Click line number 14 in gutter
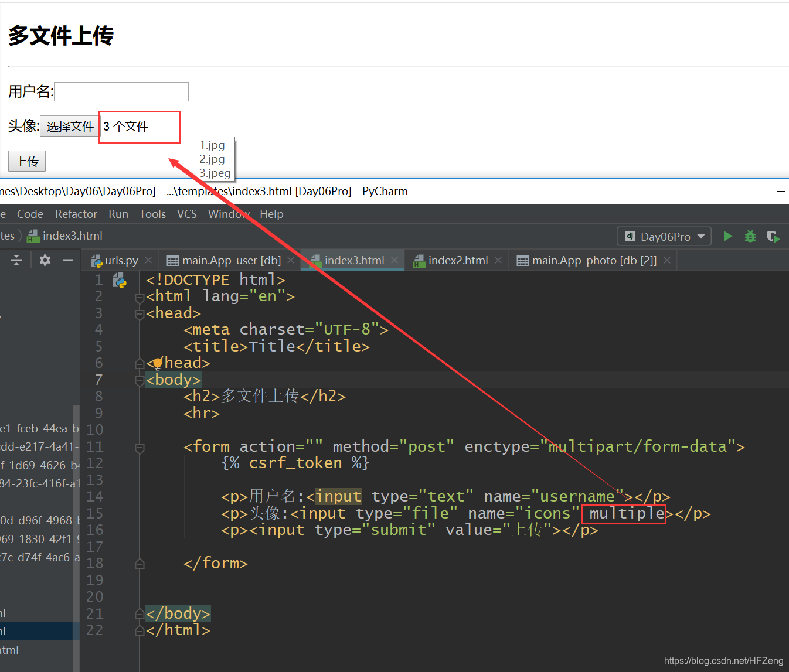The image size is (789, 672). [94, 497]
